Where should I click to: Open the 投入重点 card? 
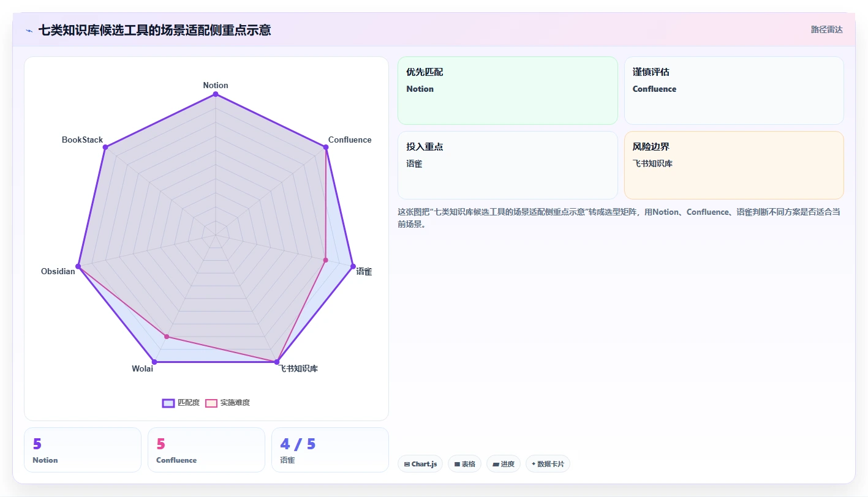pos(508,165)
